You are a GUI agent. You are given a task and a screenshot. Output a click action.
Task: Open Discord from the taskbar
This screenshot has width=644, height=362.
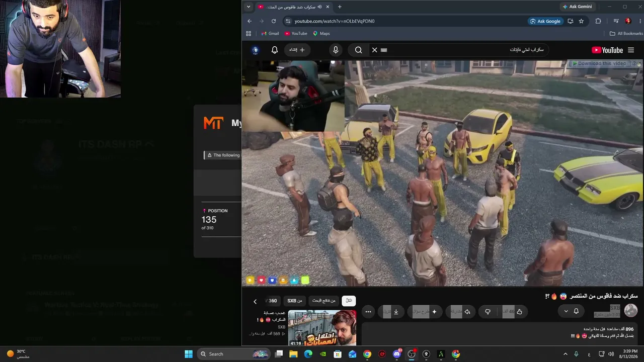(397, 354)
